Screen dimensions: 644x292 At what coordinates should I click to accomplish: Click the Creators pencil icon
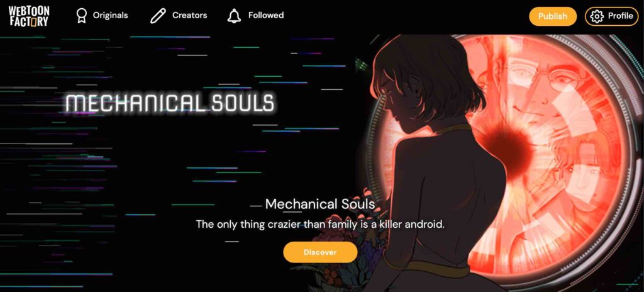158,16
